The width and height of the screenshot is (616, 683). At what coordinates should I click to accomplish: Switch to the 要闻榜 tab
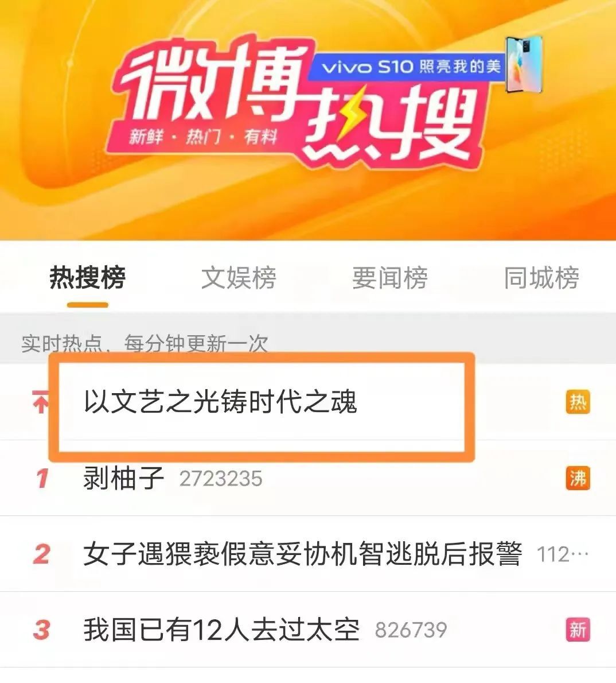[389, 277]
